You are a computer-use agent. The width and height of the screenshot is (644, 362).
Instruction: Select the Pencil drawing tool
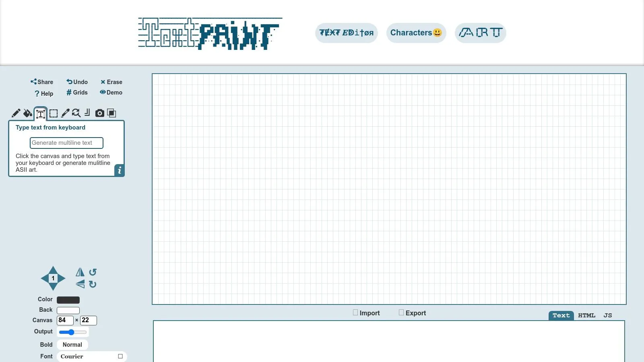point(16,113)
